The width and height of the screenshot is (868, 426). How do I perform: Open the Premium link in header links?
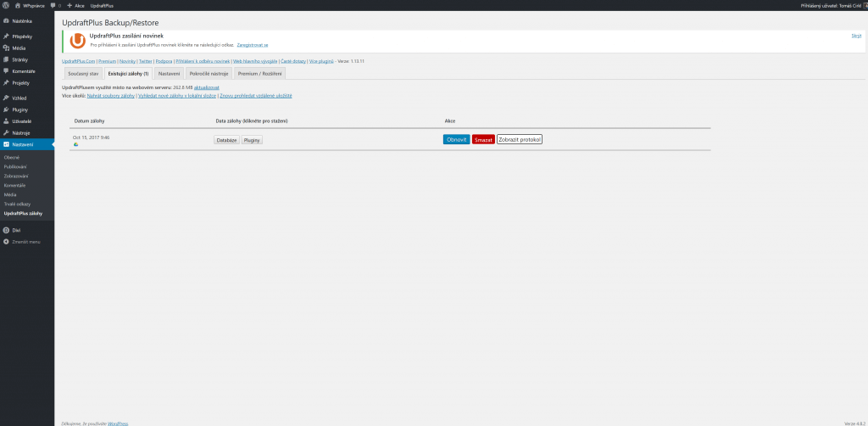pos(108,61)
